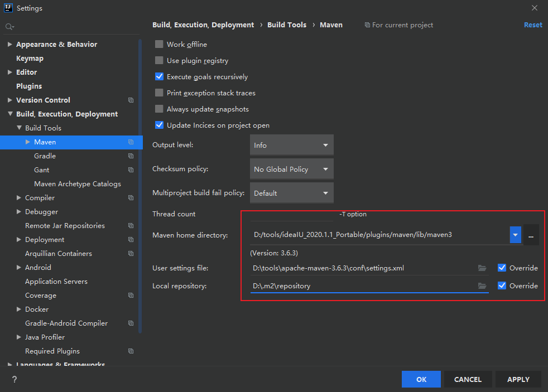Click Build Tools in the breadcrumb

click(x=287, y=25)
